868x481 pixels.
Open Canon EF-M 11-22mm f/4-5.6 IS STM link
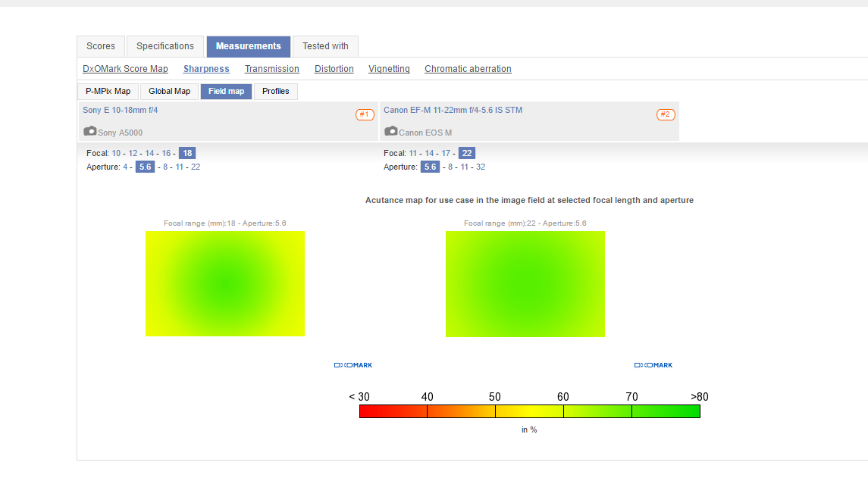[453, 110]
